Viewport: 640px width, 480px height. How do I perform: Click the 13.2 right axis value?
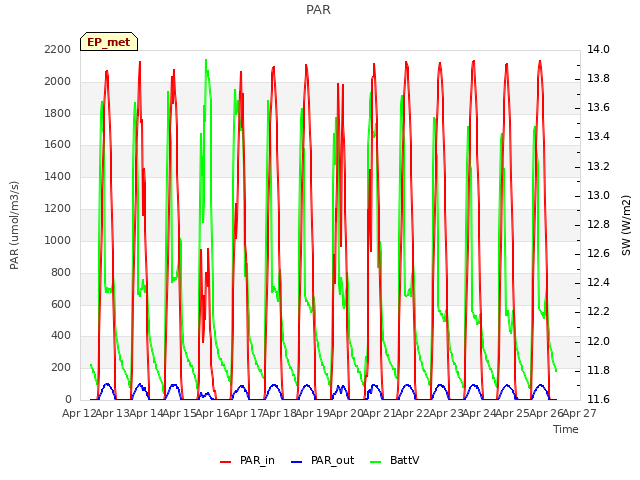[598, 167]
